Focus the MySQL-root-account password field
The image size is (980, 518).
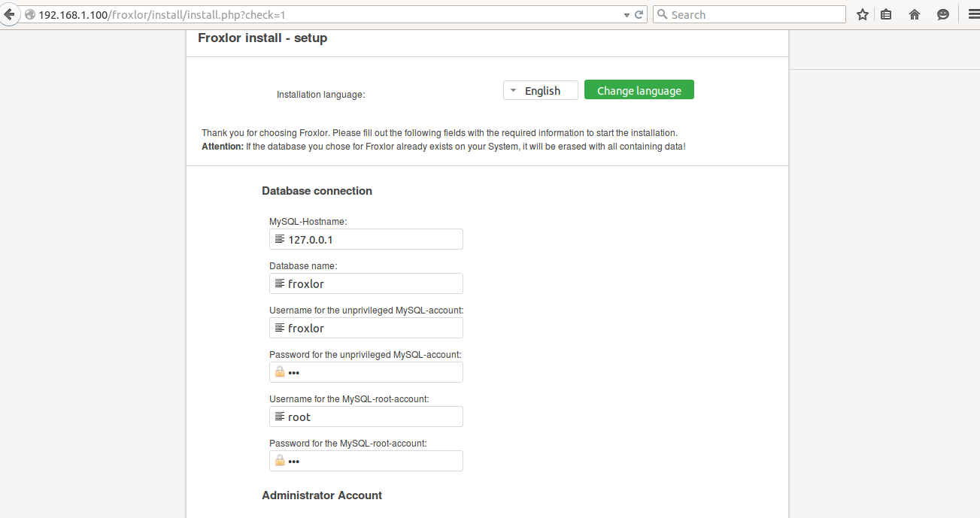pyautogui.click(x=366, y=461)
